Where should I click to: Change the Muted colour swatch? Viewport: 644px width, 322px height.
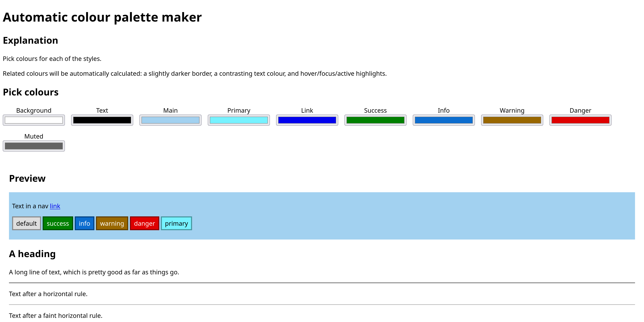point(34,146)
